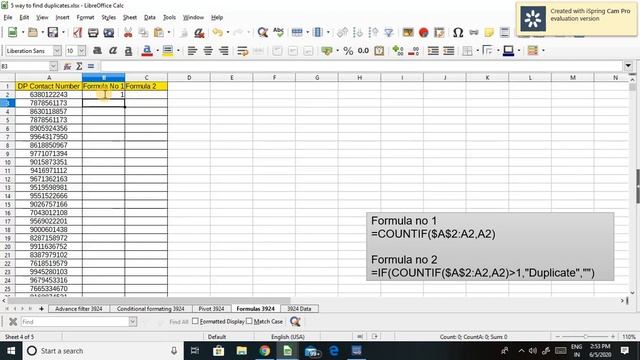Cut the selection with the scissors icon
The image size is (640, 360).
click(128, 32)
